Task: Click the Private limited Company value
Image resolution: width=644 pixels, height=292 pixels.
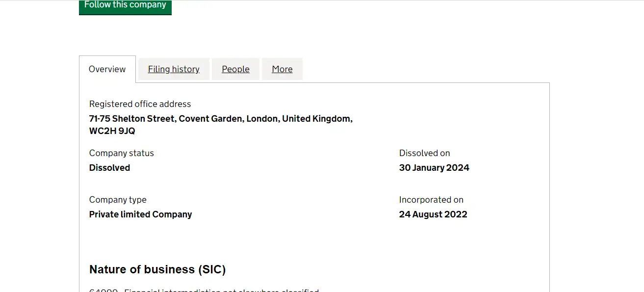Action: click(x=140, y=214)
